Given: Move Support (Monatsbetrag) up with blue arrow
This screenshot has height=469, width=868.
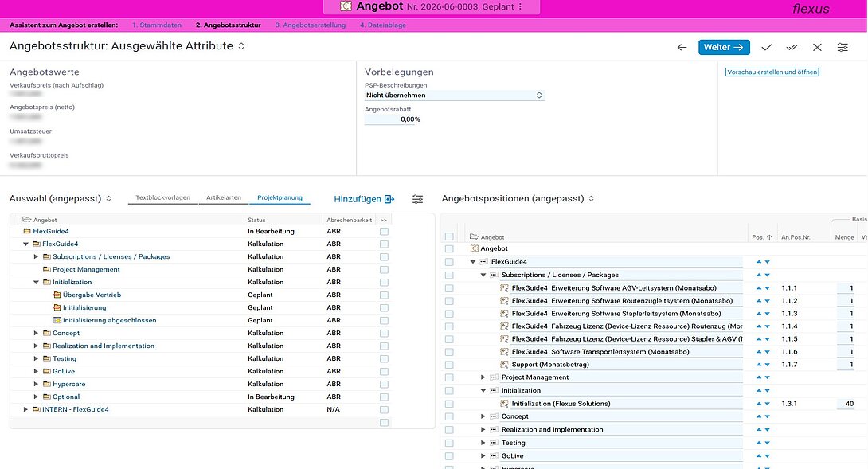Looking at the screenshot, I should click(759, 365).
